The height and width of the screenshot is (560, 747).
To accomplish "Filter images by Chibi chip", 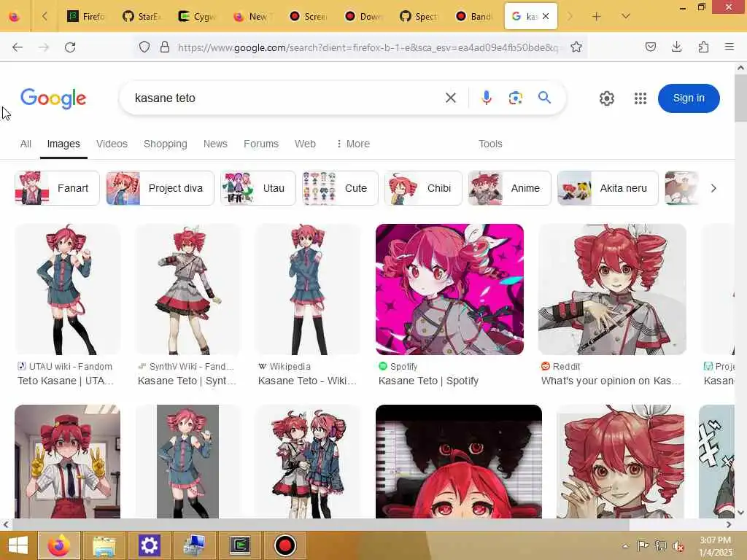I will 423,188.
